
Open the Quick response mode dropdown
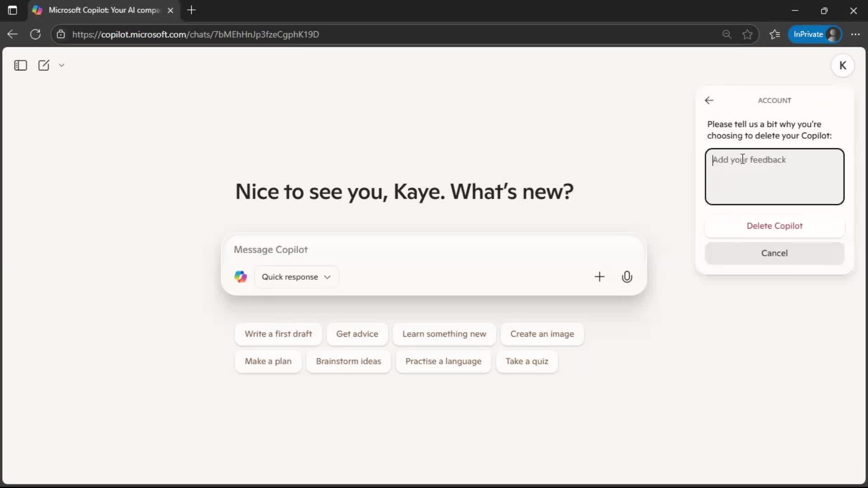[296, 277]
